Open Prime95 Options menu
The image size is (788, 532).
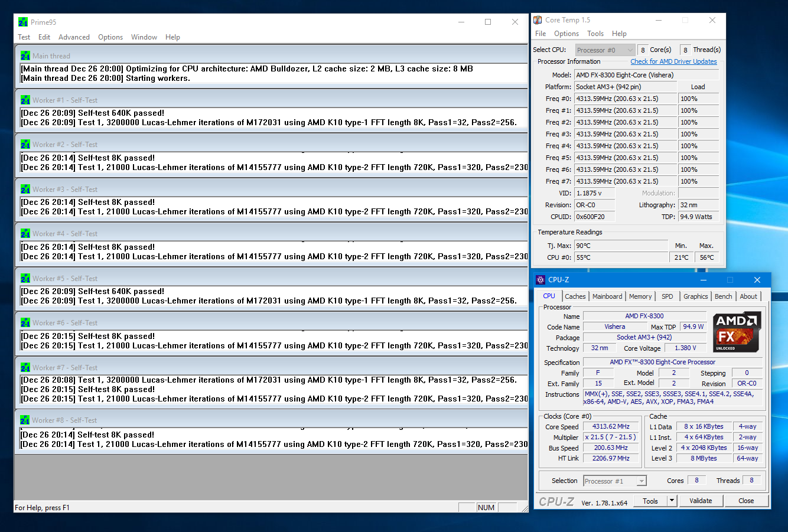pyautogui.click(x=110, y=37)
